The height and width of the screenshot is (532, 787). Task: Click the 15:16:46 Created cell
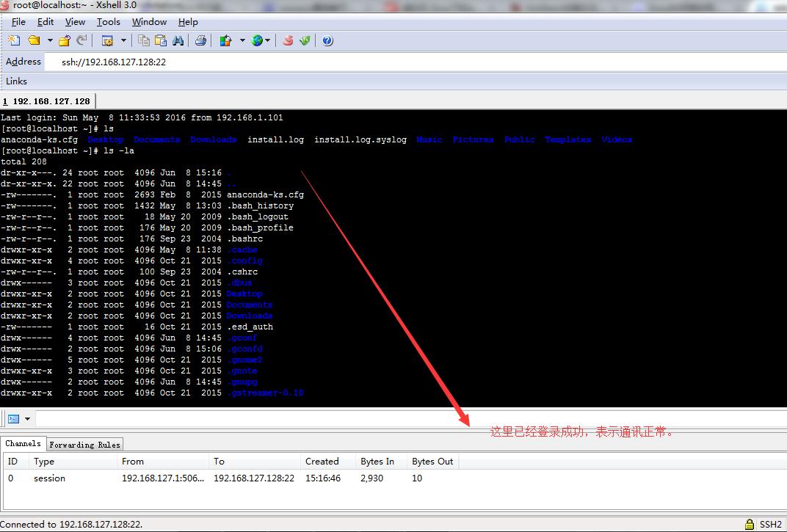[x=323, y=478]
